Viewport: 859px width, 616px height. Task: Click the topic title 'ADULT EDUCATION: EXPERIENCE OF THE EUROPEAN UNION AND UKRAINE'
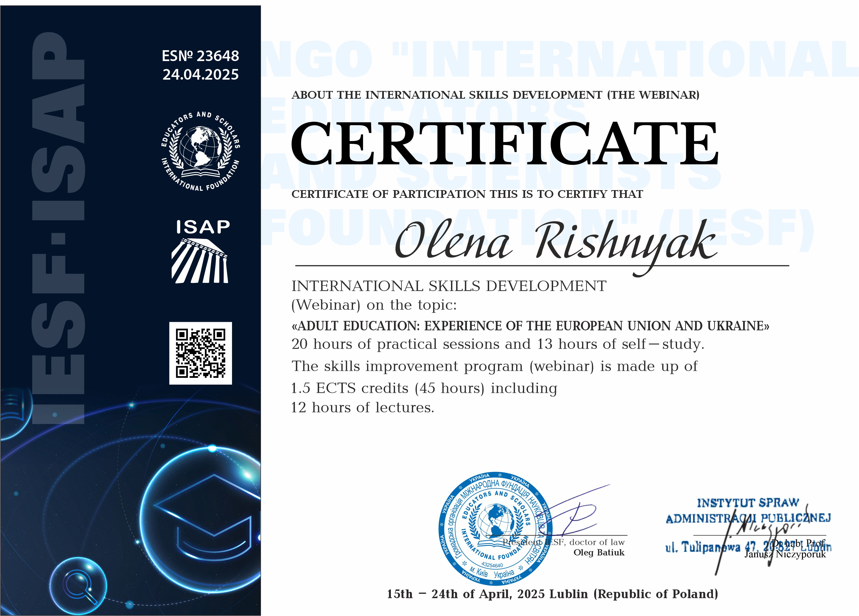coord(530,325)
